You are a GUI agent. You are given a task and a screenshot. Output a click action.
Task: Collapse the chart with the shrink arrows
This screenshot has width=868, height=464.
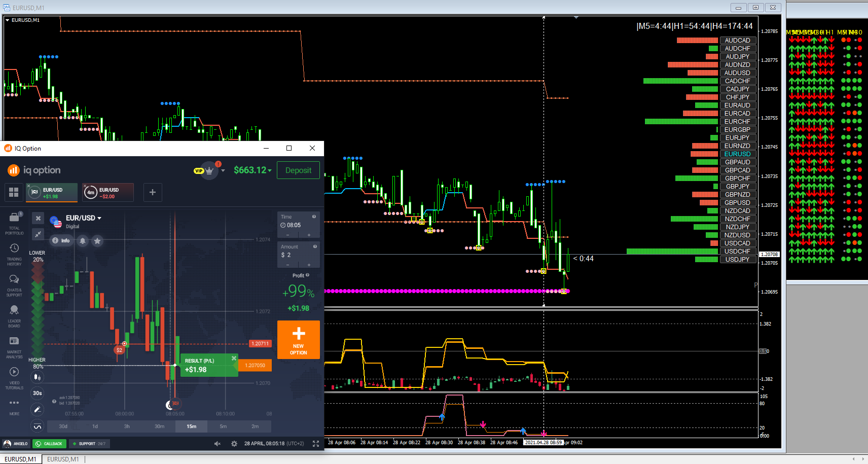(38, 234)
